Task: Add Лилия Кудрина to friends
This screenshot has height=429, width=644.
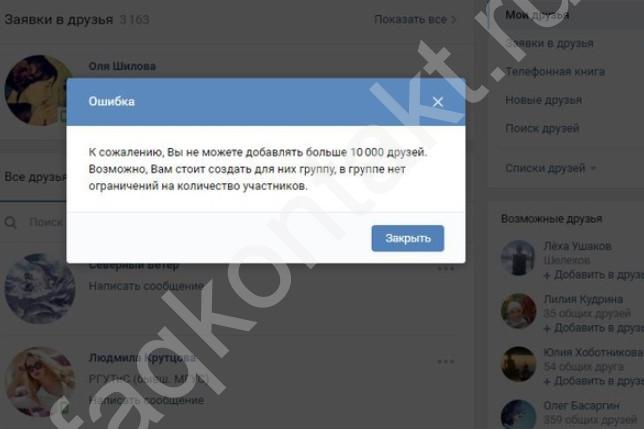Action: (x=593, y=328)
